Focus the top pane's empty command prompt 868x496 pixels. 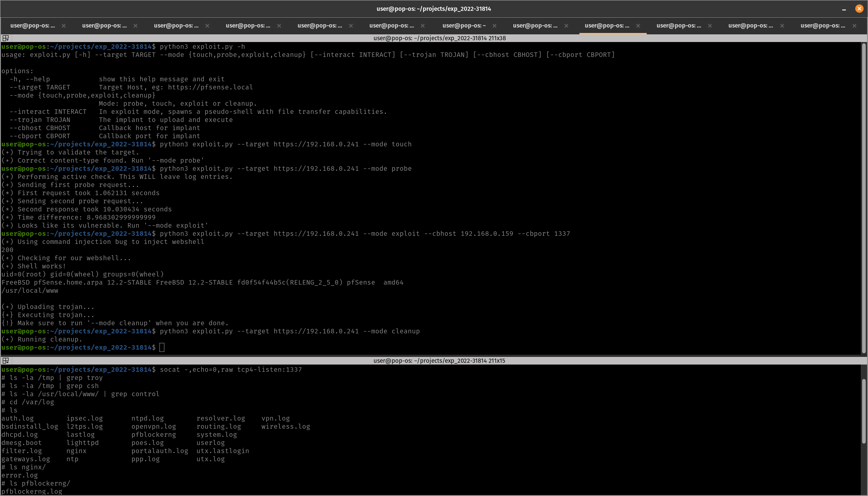(162, 347)
